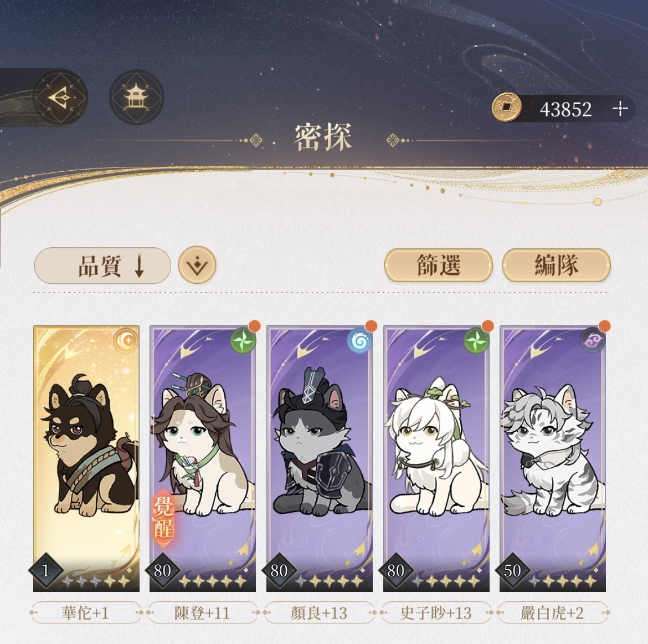Tap the moon element icon on 華佗 card

pyautogui.click(x=126, y=340)
